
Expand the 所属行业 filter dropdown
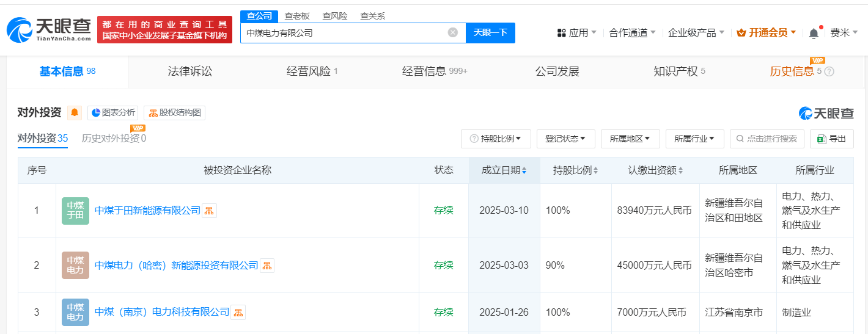(x=694, y=139)
